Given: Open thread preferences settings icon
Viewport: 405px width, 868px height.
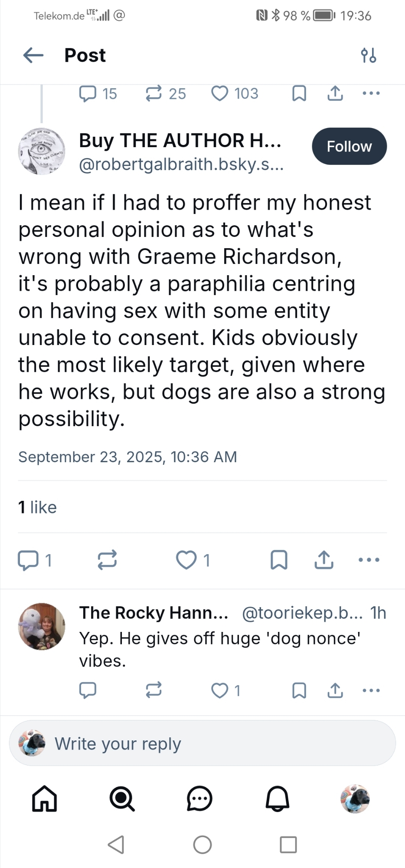Looking at the screenshot, I should (x=368, y=56).
